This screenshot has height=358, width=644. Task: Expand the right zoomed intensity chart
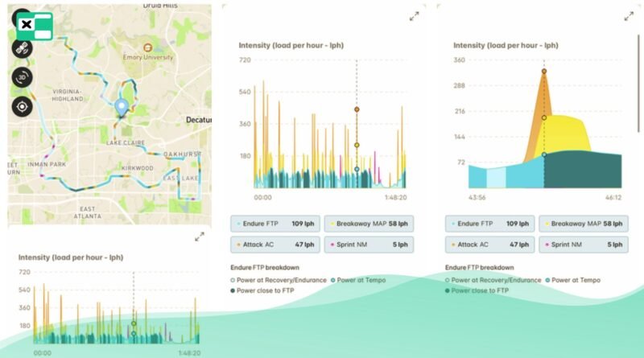[629, 16]
